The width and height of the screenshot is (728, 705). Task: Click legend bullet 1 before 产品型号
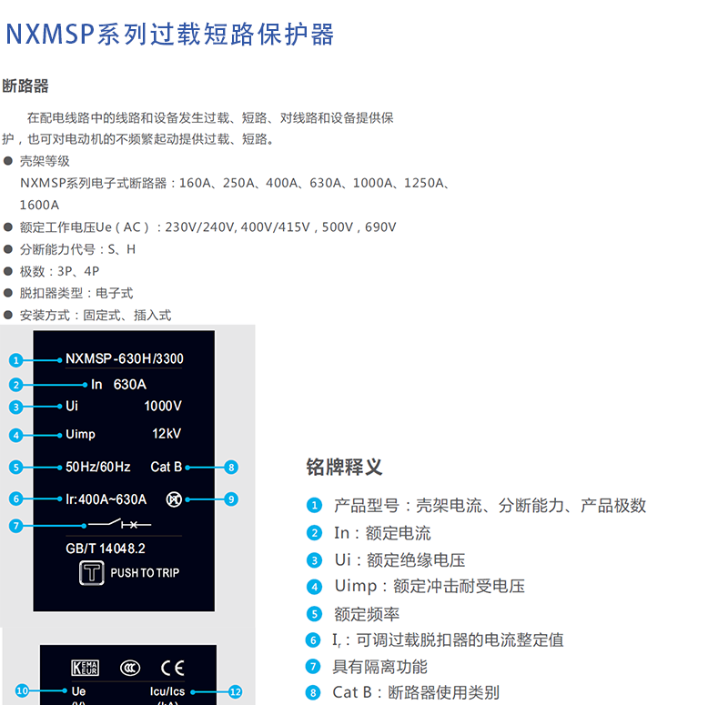(x=314, y=506)
